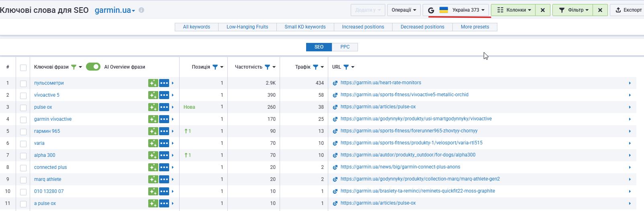Open URL for marq-athlete-gen2
Screen dimensions: 644x211
click(x=420, y=179)
